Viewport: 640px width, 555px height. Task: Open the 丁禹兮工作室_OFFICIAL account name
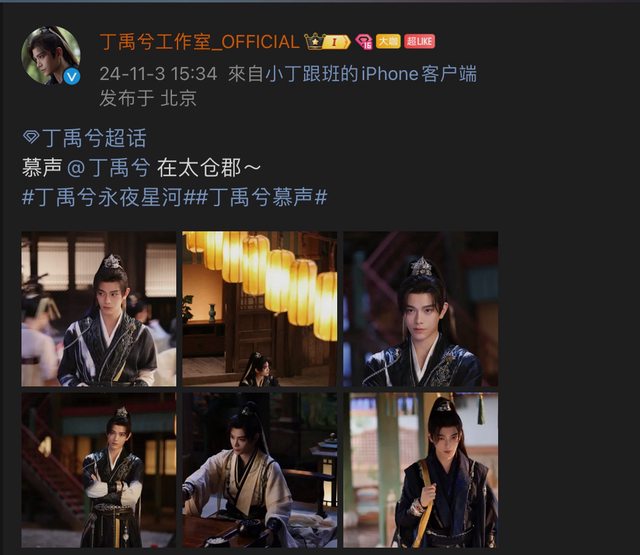200,42
